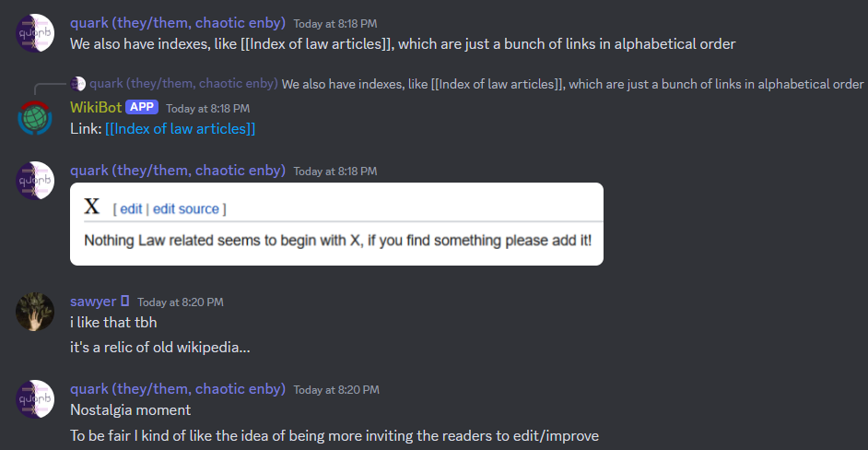Screen dimensions: 868x450
Task: Click the WikiBot username
Action: pyautogui.click(x=96, y=107)
